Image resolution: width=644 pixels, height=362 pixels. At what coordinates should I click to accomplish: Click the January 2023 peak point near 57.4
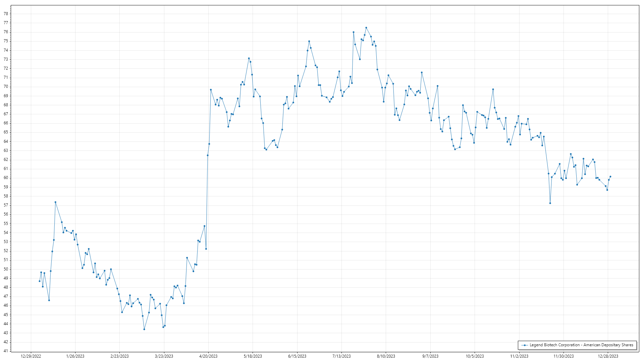[55, 202]
